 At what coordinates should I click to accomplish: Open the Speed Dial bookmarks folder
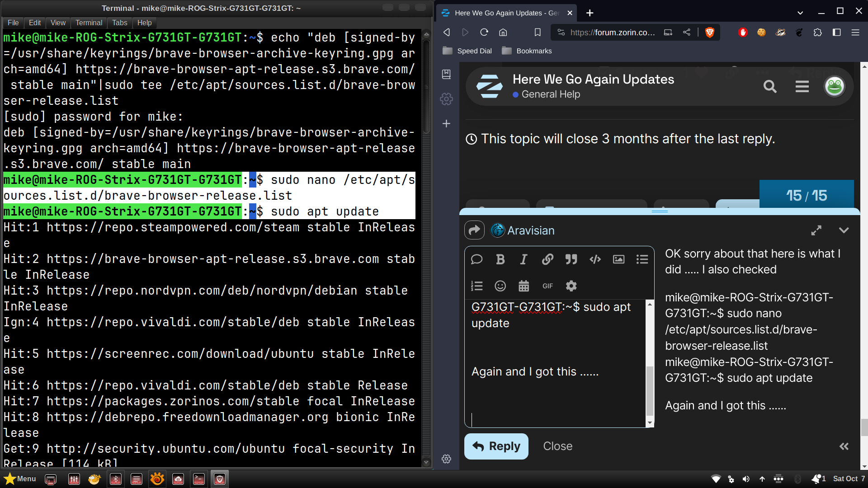pos(467,51)
